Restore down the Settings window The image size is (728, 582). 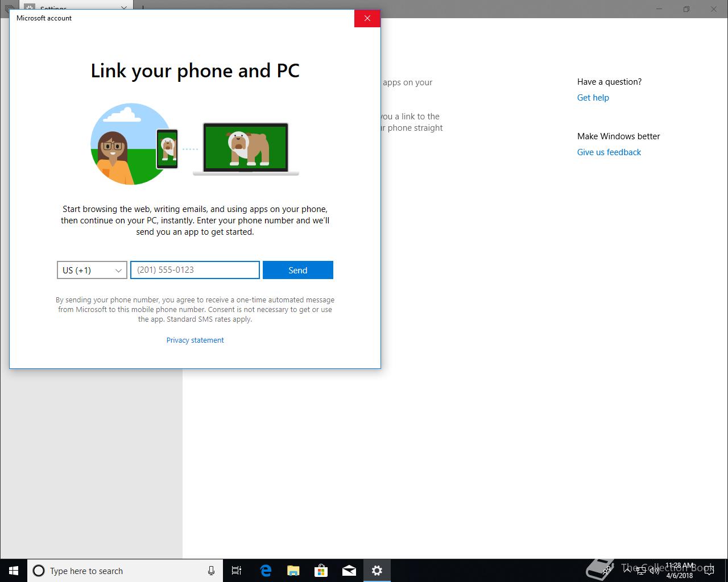click(686, 9)
